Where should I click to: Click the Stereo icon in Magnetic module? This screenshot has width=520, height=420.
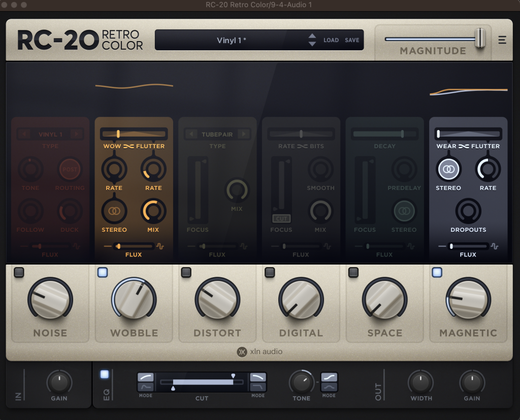[448, 169]
